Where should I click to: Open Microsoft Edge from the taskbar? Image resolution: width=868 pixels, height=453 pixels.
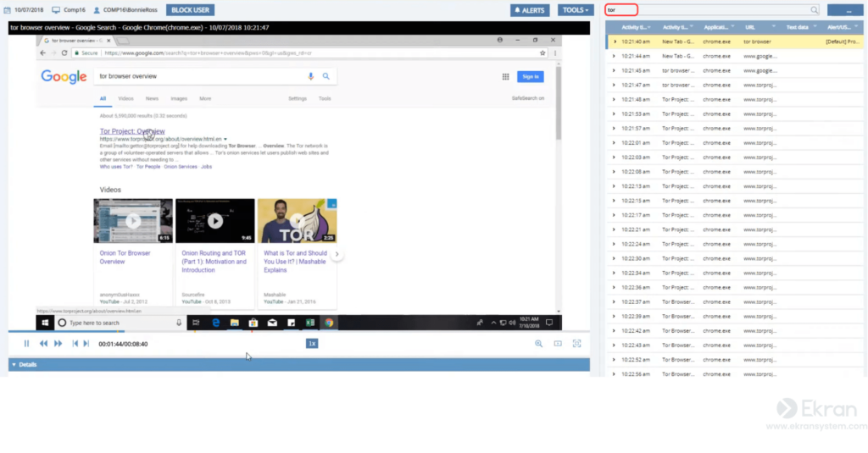click(216, 323)
